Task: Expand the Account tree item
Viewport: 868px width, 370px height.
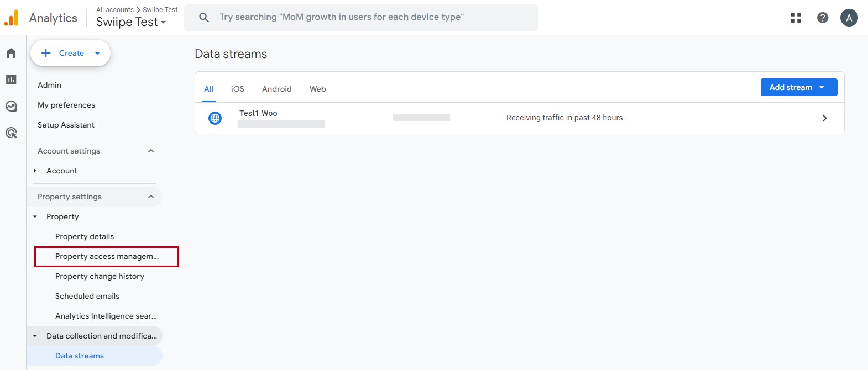Action: point(35,171)
